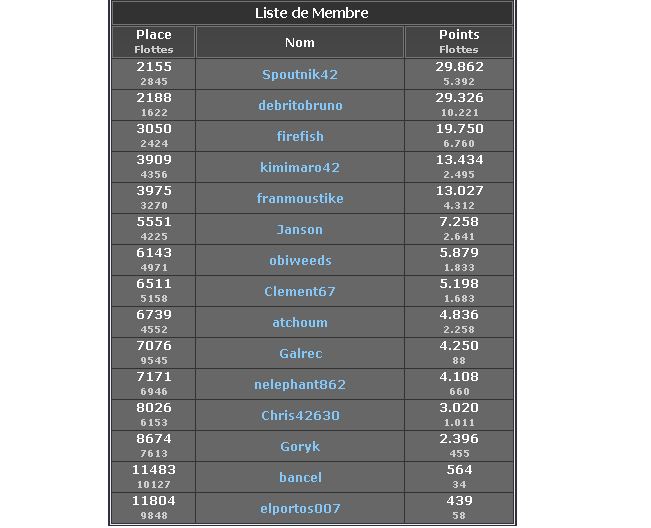
Task: Click the Galrec member name
Action: [300, 354]
